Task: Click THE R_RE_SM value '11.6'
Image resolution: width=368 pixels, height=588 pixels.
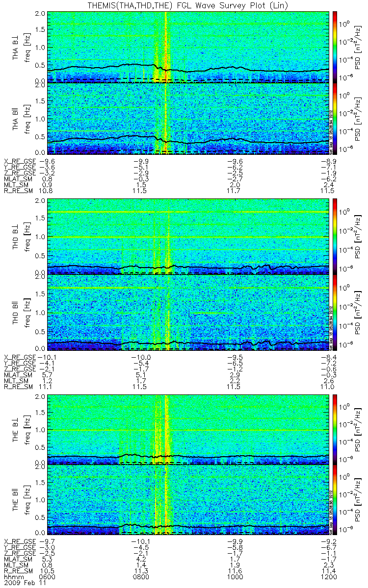Action: 236,571
